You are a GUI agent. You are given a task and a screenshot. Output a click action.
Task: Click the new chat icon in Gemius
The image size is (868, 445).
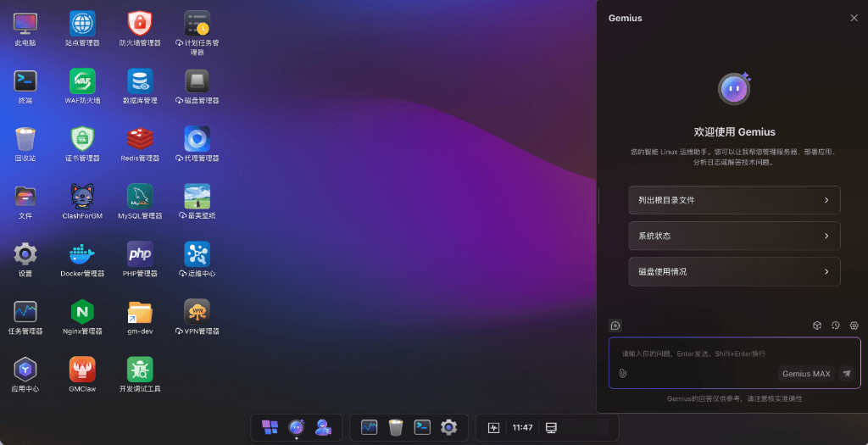(x=615, y=325)
